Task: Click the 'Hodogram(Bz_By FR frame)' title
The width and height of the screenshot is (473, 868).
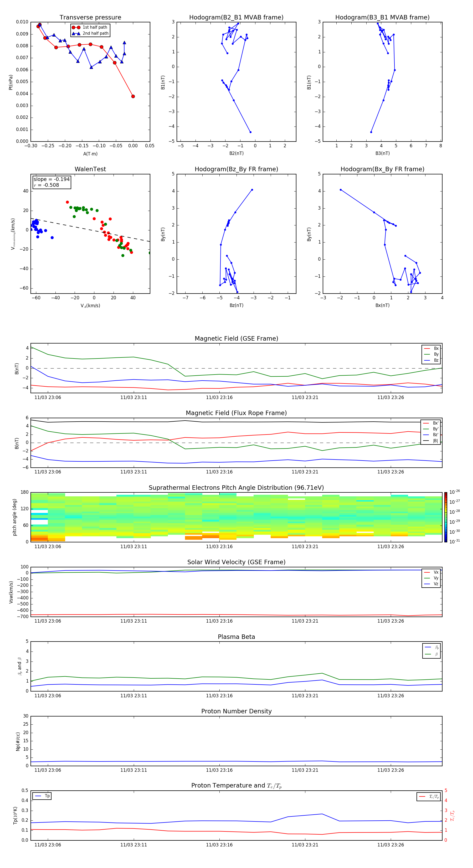Action: click(236, 169)
